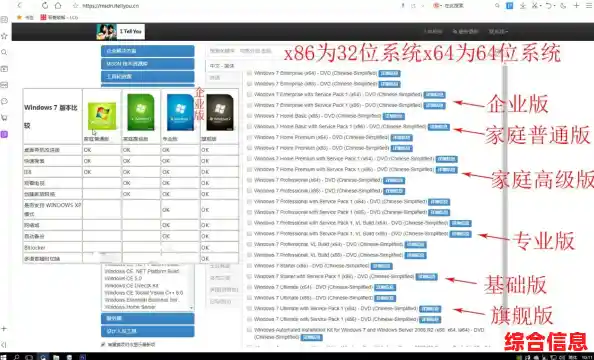
Task: Select Windows CE 5.0 in product list
Action: coord(123,278)
